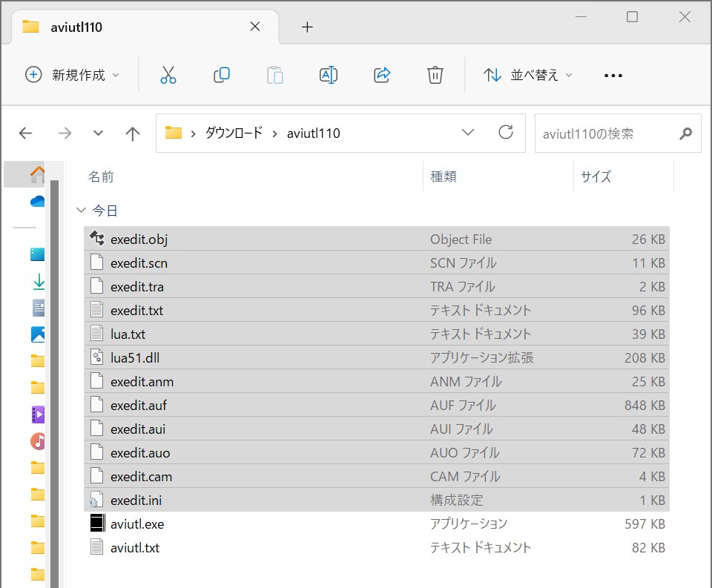Screen dimensions: 712x588
Task: Click the '848 KB' size cell
Action: click(645, 405)
